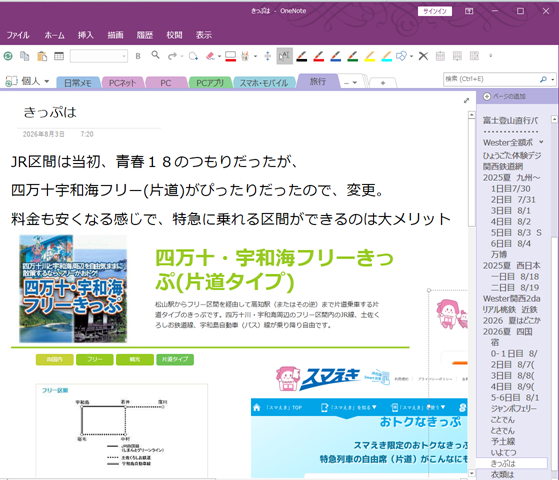
Task: Open the 描画 tab
Action: [x=115, y=35]
